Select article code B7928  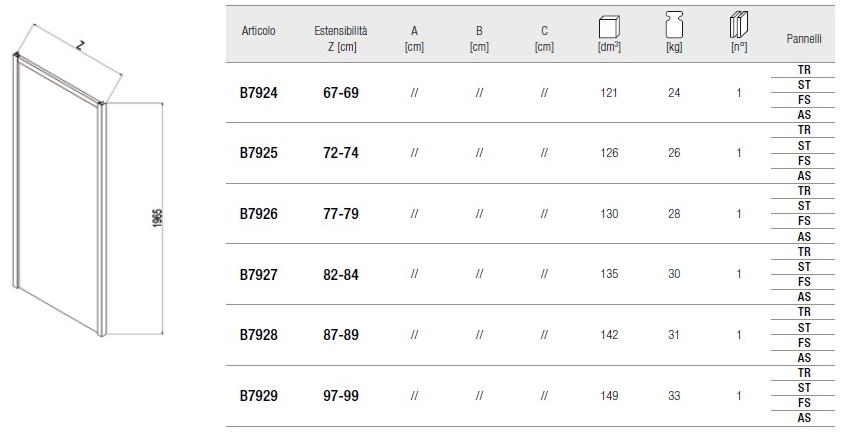click(x=258, y=335)
